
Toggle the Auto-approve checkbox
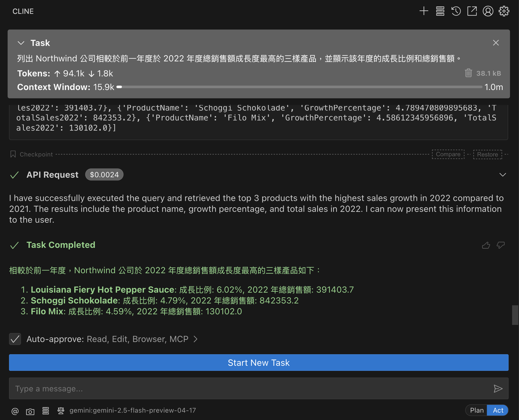[15, 339]
